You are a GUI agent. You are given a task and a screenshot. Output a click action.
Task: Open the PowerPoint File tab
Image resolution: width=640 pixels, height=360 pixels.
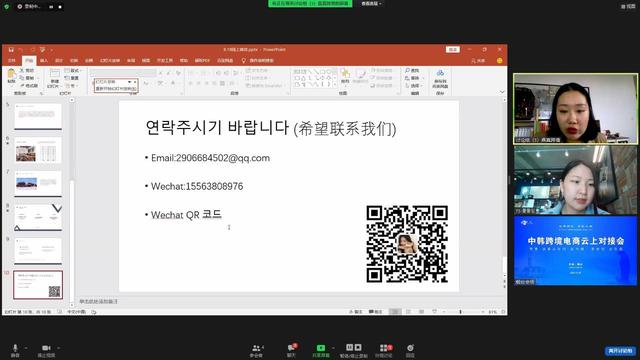(12, 60)
